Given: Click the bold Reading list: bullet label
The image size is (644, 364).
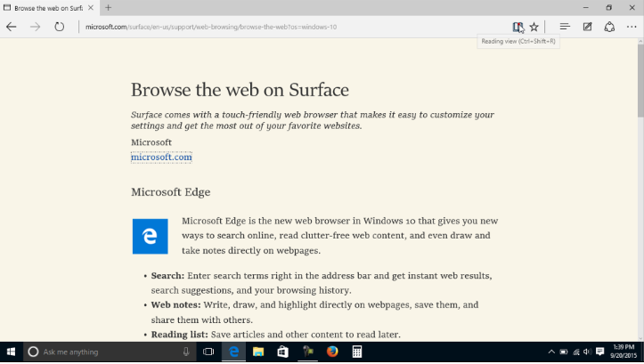Looking at the screenshot, I should tap(179, 335).
